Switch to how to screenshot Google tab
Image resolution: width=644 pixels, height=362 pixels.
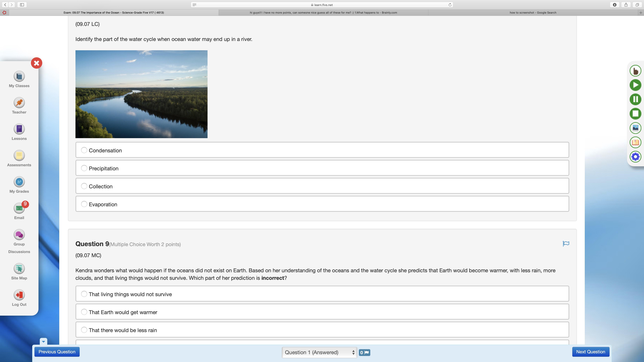(533, 12)
